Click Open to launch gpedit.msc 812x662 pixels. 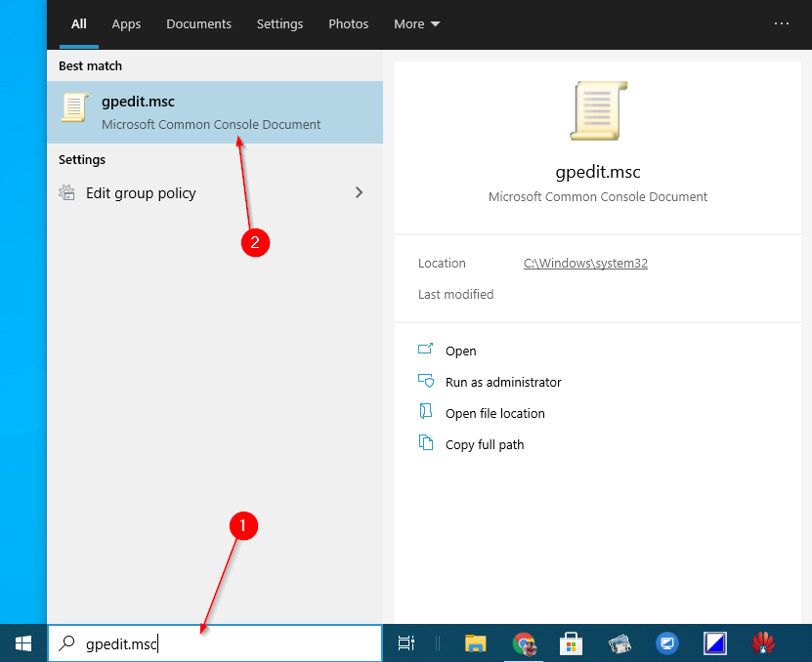[460, 351]
